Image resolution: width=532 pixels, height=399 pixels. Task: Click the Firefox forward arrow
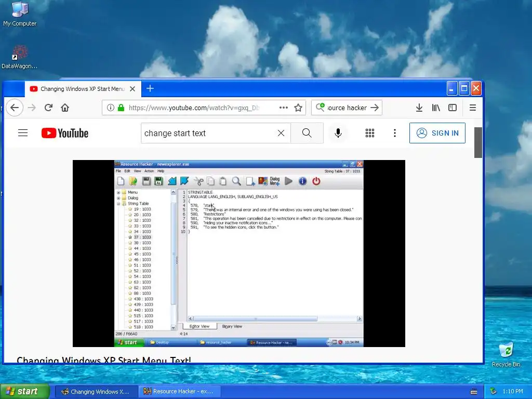32,108
